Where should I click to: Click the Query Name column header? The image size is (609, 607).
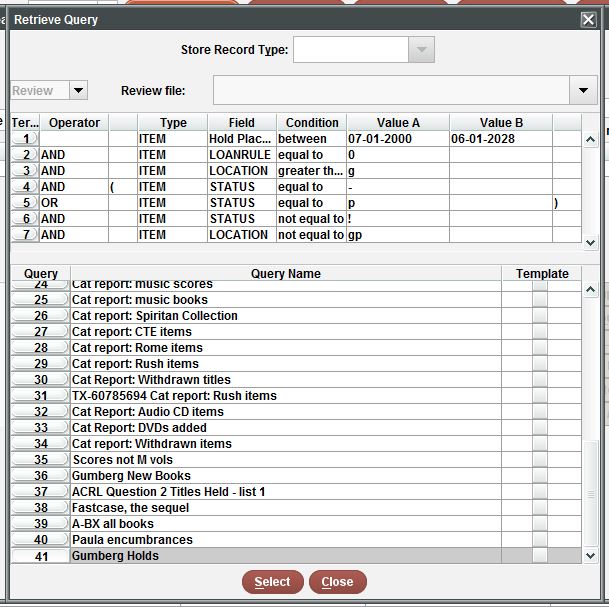[x=286, y=273]
